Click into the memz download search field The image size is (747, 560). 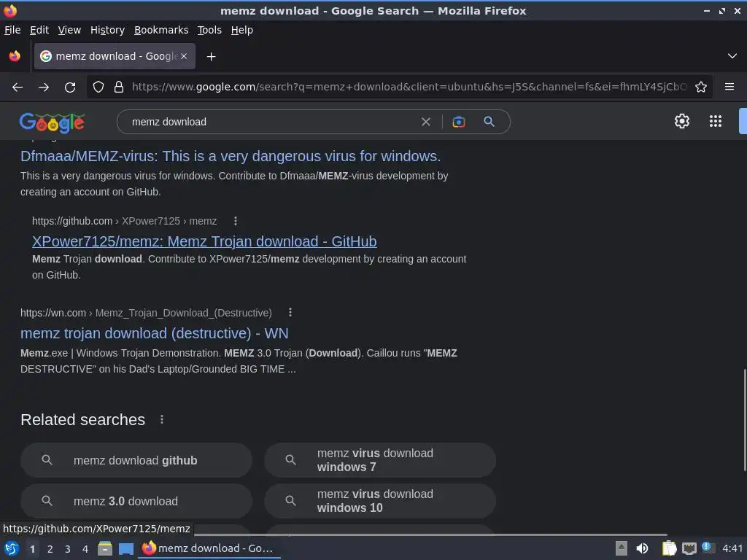pos(271,122)
